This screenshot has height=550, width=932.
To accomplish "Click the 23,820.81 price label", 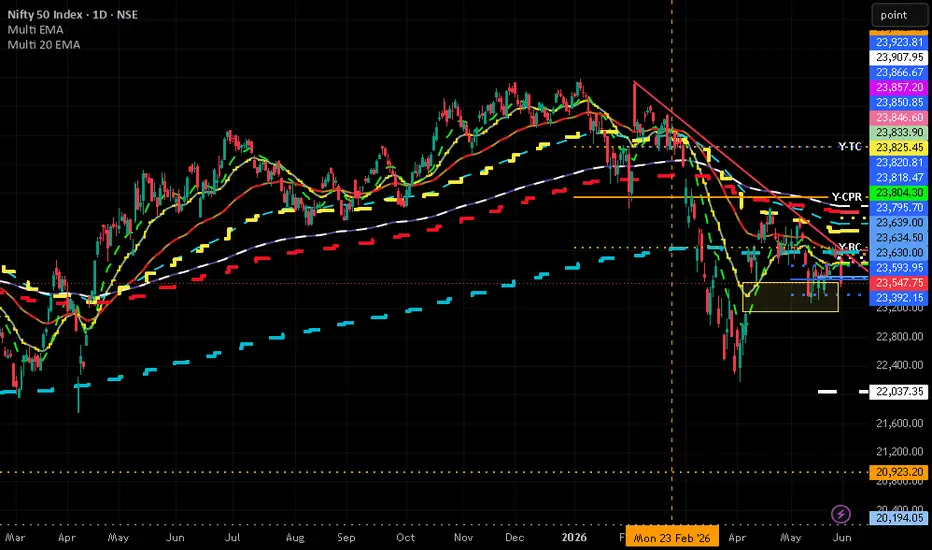I will [898, 162].
